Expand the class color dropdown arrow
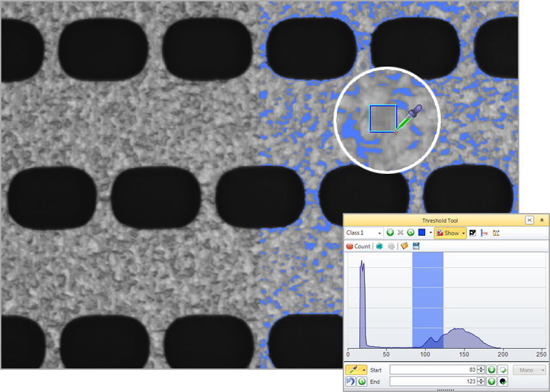This screenshot has width=550, height=392. 430,233
